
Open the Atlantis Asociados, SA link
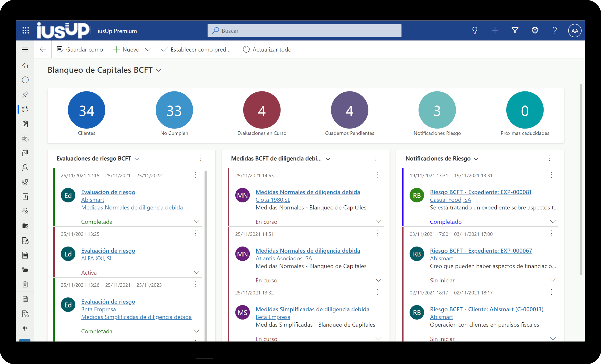pos(284,259)
